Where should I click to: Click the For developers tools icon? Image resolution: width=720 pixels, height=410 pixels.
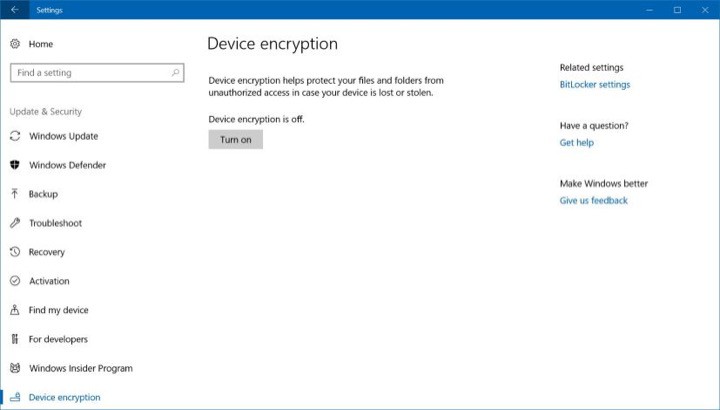15,339
